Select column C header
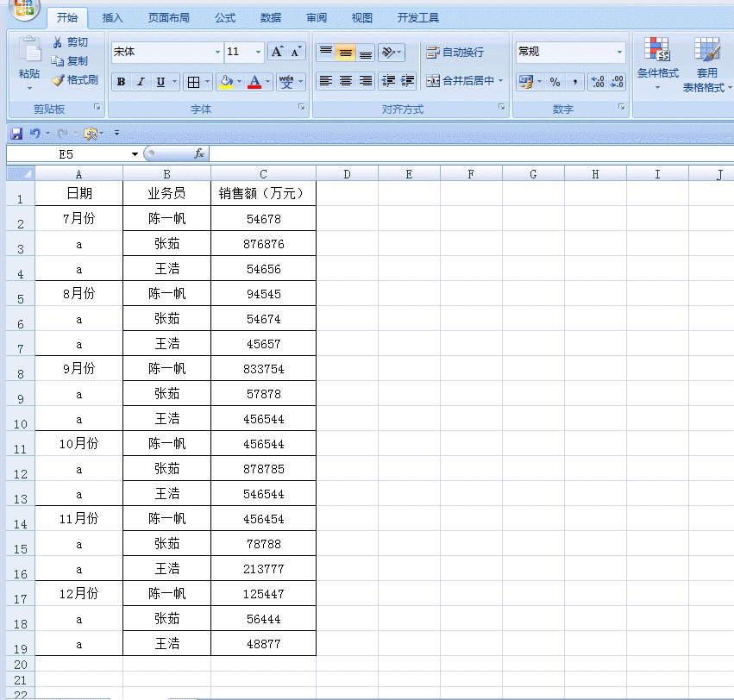The width and height of the screenshot is (734, 700). pyautogui.click(x=264, y=174)
